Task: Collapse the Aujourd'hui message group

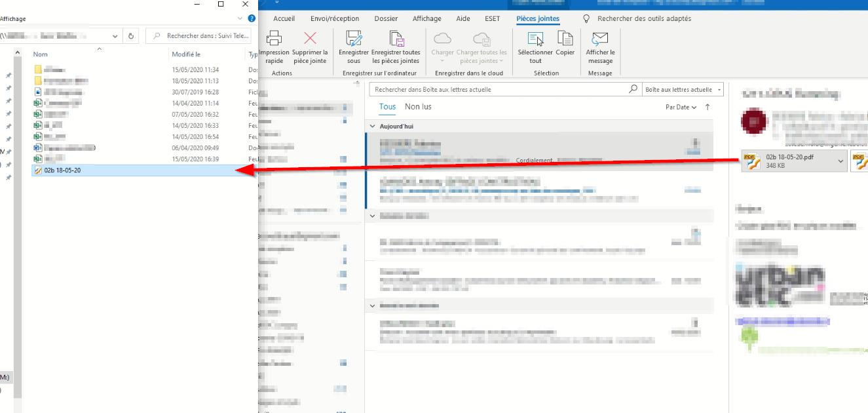Action: 373,125
